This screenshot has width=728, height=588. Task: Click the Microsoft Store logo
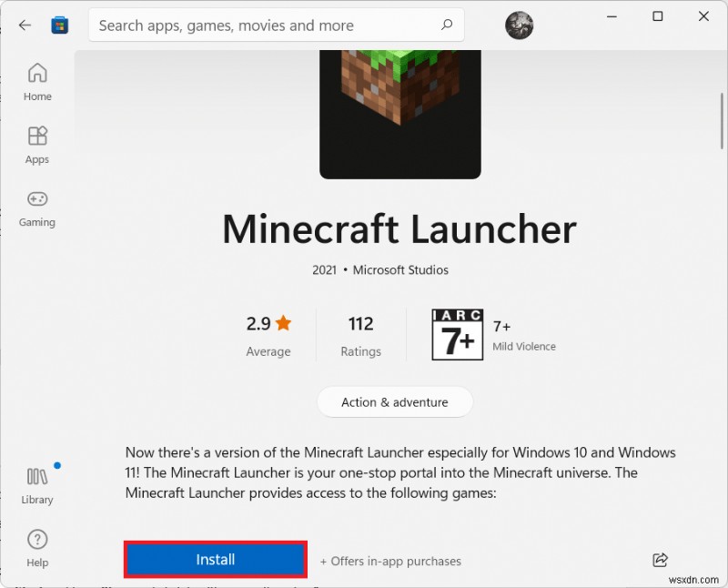[59, 25]
